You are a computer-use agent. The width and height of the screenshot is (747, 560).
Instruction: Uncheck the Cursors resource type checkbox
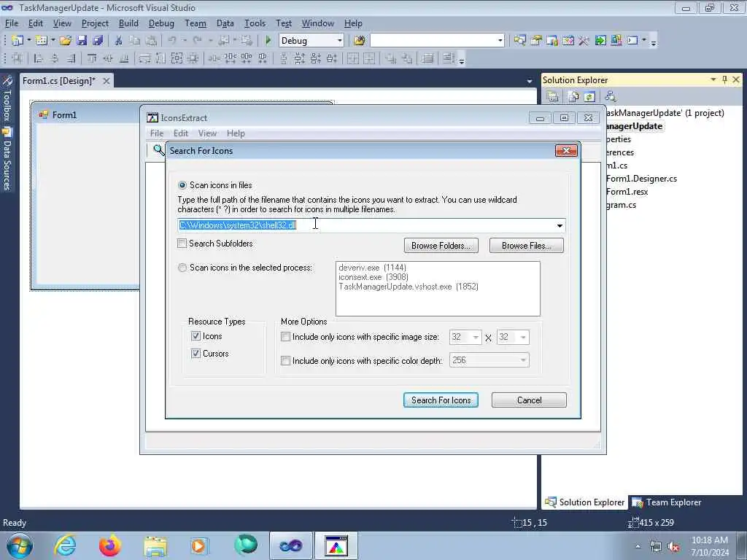pos(196,354)
